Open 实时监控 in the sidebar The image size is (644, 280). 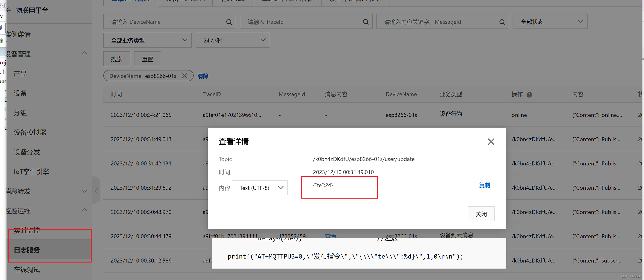tap(27, 230)
